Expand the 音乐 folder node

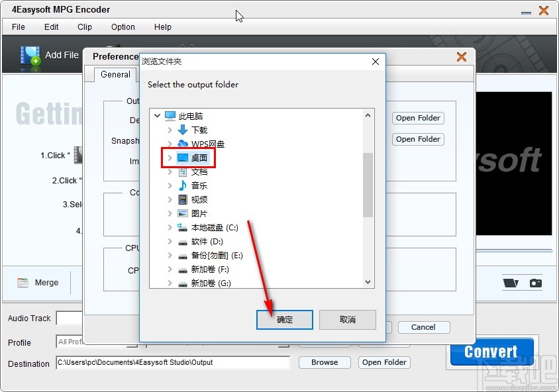(x=170, y=185)
